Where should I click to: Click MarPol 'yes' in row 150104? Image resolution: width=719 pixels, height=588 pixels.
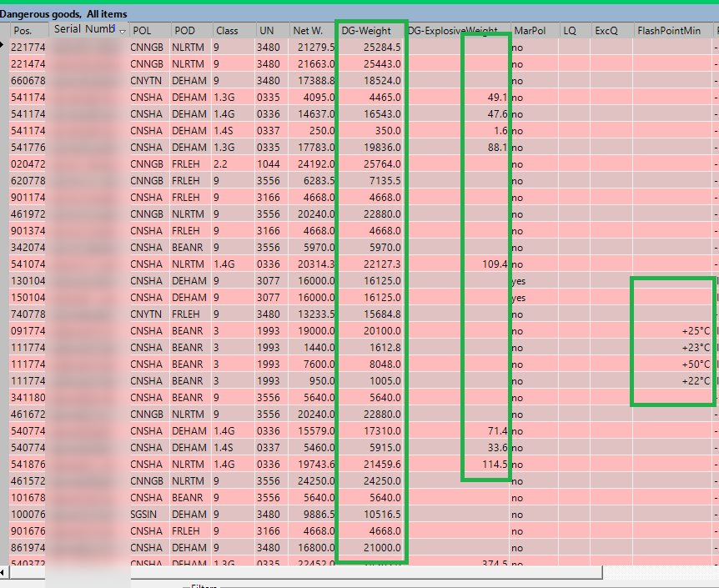click(x=519, y=298)
